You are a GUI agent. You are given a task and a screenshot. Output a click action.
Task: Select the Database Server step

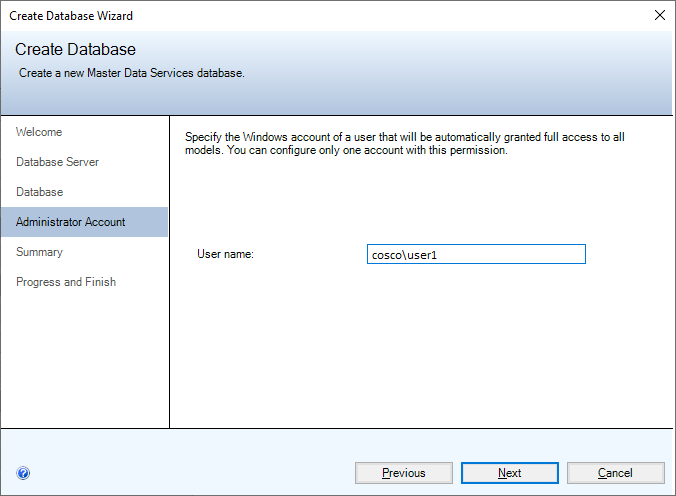pyautogui.click(x=57, y=162)
